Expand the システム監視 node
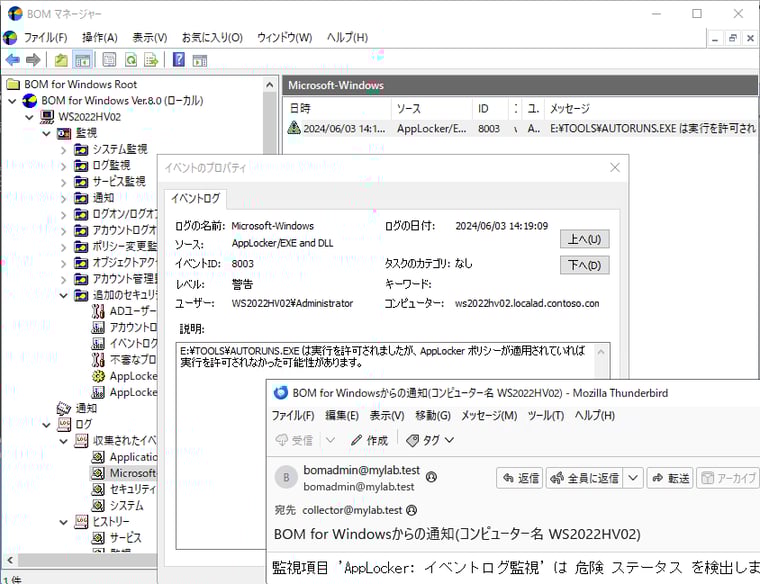The height and width of the screenshot is (584, 760). (x=63, y=150)
